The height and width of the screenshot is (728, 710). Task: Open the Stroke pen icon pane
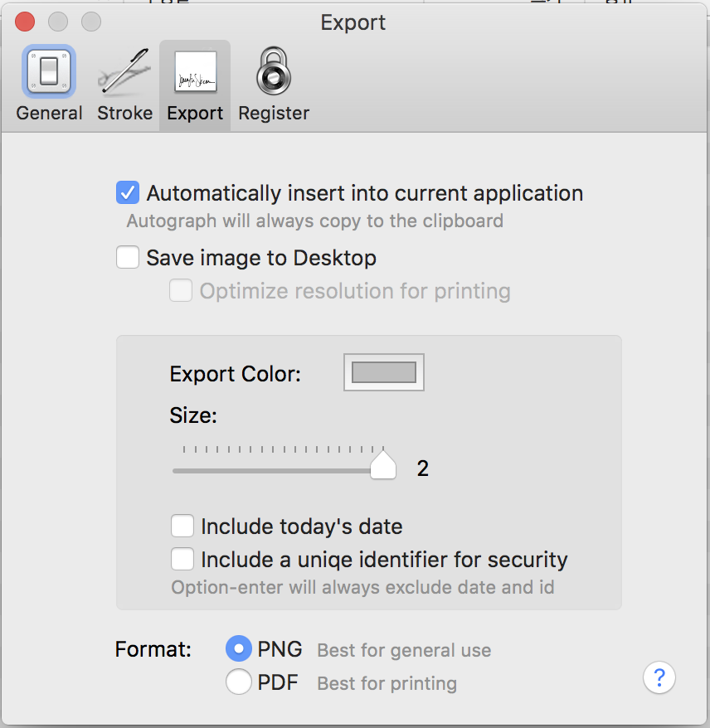pos(124,70)
